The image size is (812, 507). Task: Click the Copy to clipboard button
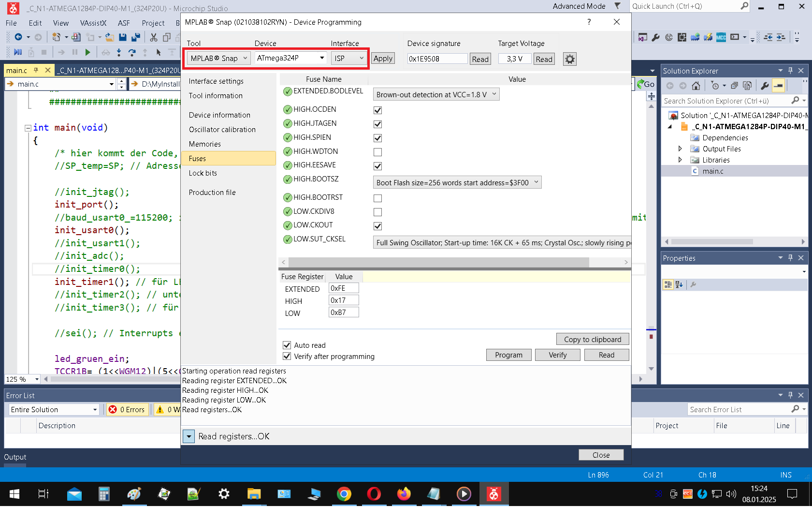click(x=593, y=339)
